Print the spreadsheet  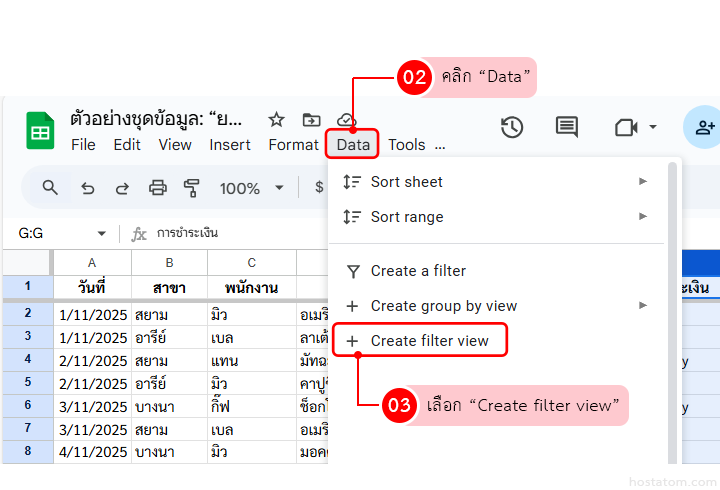pyautogui.click(x=157, y=188)
